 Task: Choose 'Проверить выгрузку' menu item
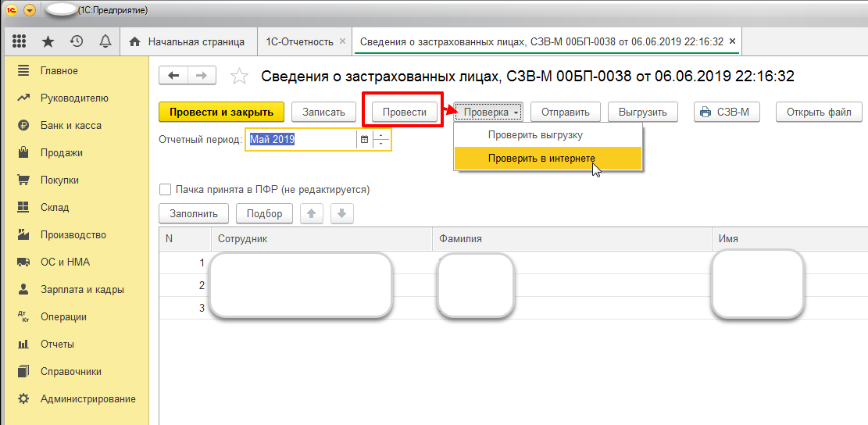click(x=535, y=135)
